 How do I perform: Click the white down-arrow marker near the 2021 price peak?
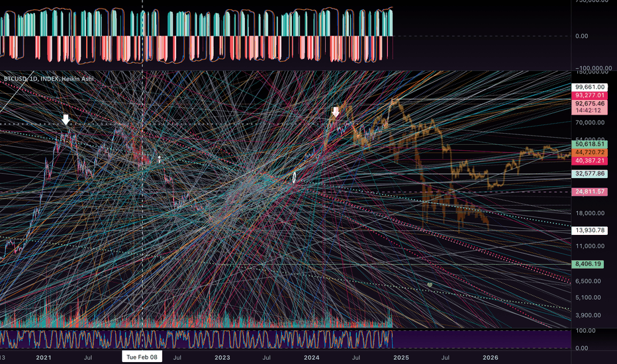(x=66, y=119)
